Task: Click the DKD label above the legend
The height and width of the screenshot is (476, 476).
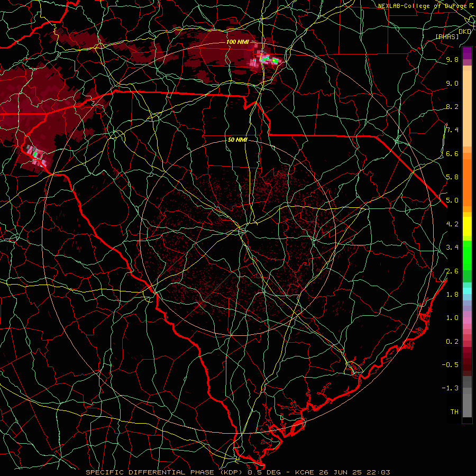Action: coord(465,31)
